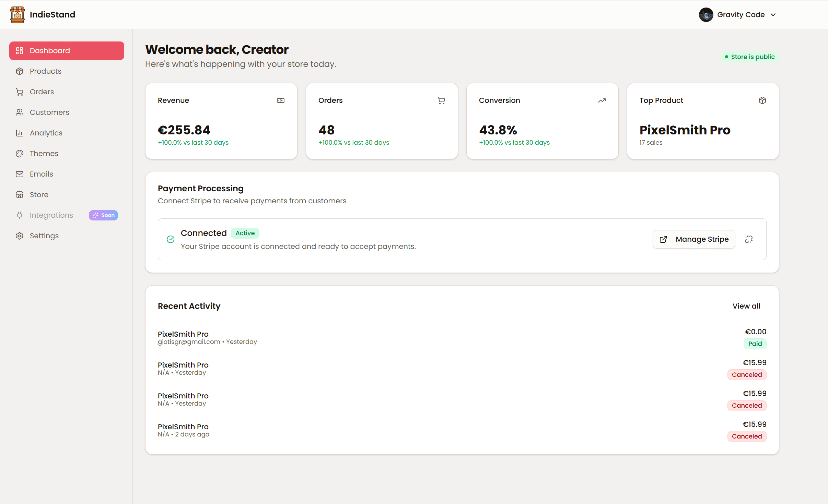
Task: Click the Store is public status badge
Action: (x=749, y=57)
